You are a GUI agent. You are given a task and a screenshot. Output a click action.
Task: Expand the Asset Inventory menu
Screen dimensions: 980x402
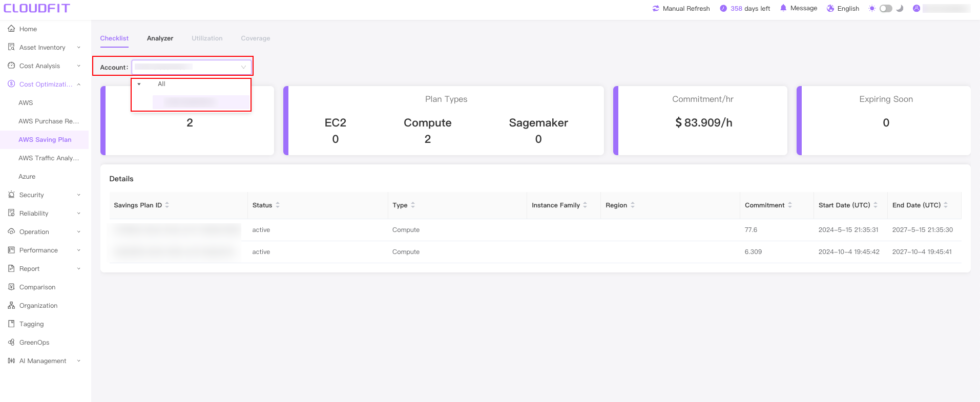click(x=79, y=48)
